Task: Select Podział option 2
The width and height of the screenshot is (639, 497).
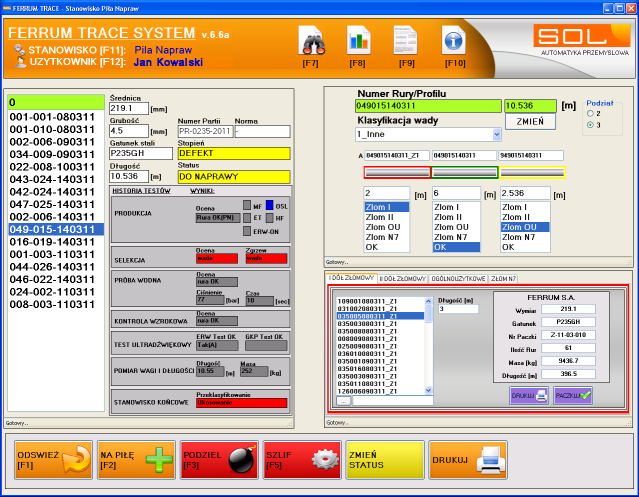Action: coord(590,114)
